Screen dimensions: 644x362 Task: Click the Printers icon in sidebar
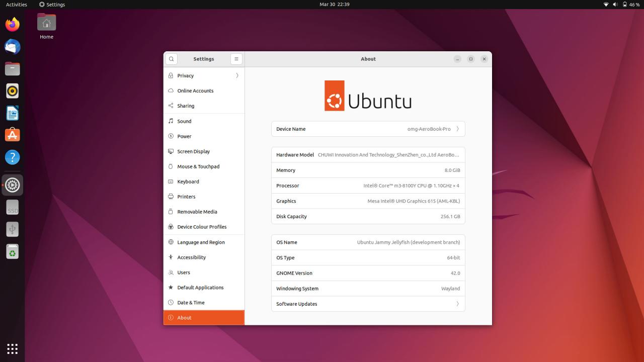[171, 197]
